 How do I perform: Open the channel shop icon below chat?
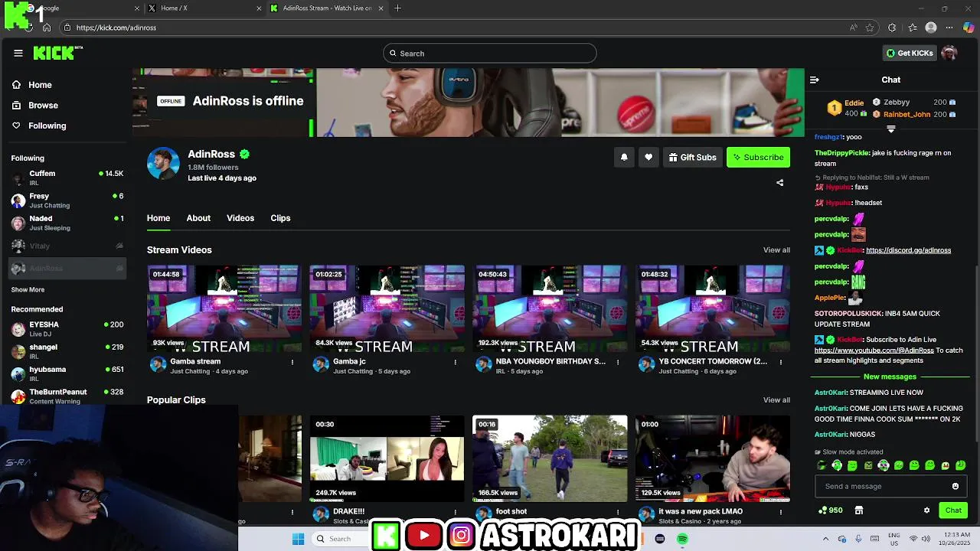tap(859, 510)
